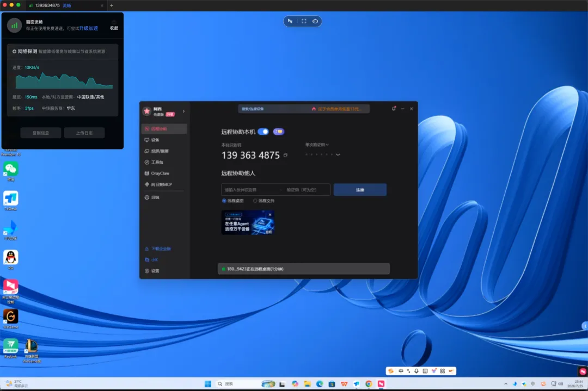Open the 工具包 sidebar item
588x391 pixels.
(x=164, y=163)
